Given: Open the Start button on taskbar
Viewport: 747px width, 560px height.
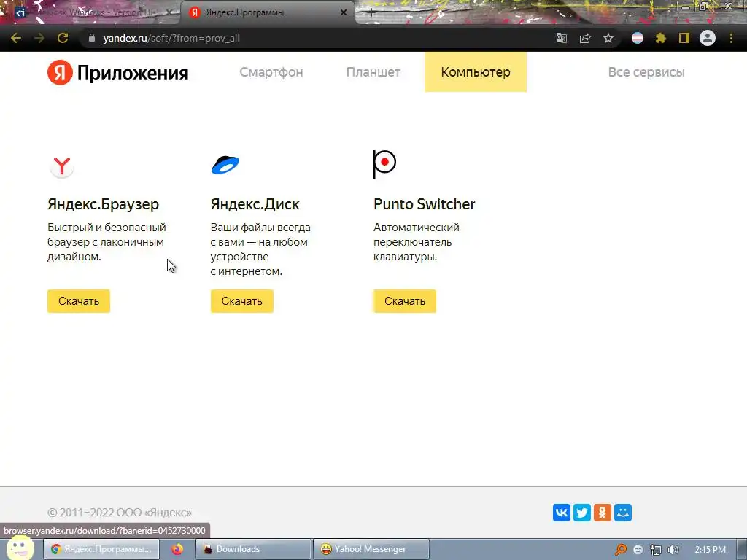Looking at the screenshot, I should 20,548.
